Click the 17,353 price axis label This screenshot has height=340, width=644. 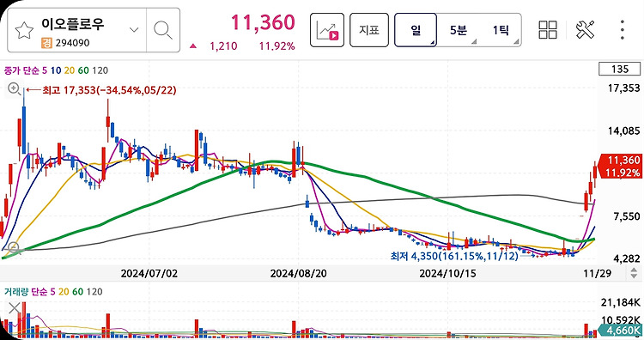point(624,88)
